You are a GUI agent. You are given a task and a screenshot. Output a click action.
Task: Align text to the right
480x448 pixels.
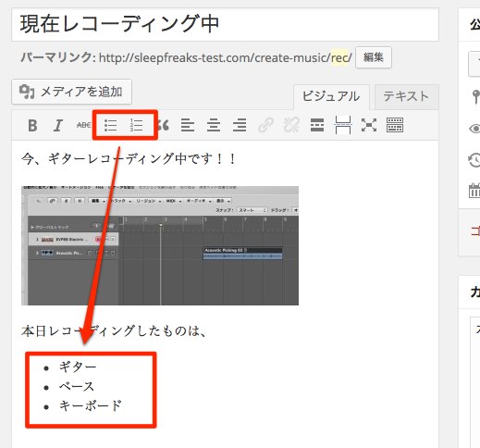(240, 125)
